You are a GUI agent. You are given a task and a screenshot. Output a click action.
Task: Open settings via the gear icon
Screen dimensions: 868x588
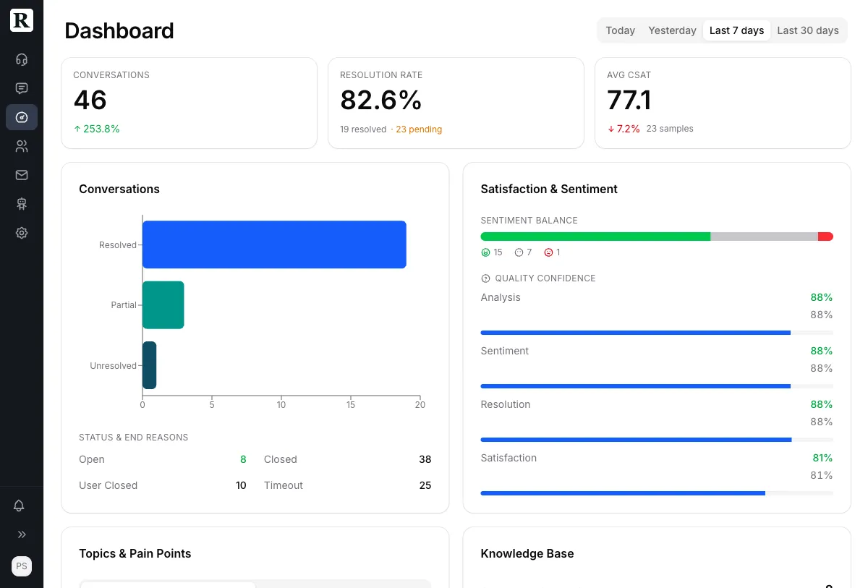[21, 232]
